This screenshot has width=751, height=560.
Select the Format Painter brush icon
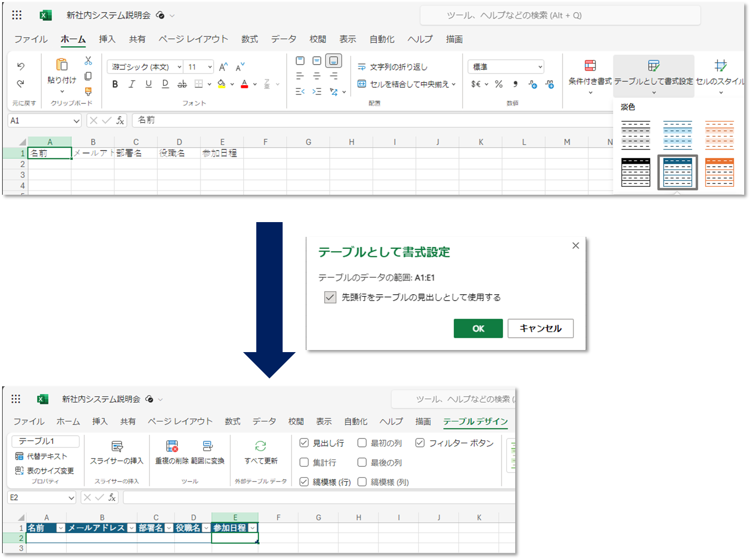click(88, 92)
